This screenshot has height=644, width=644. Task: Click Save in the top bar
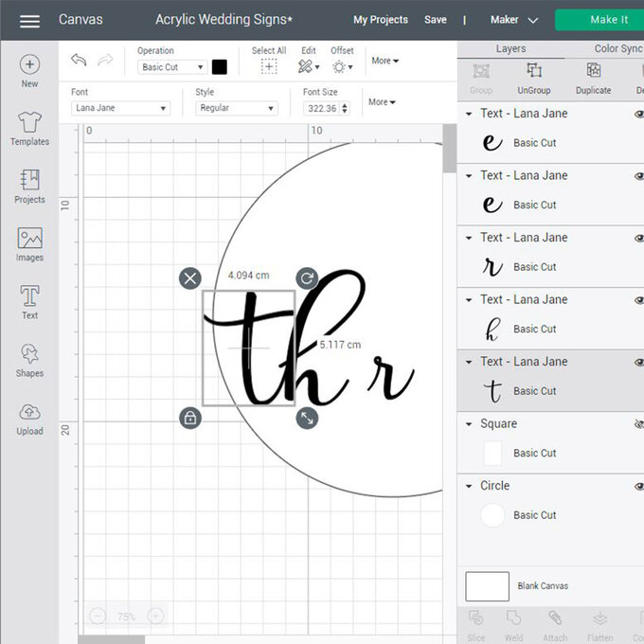tap(436, 20)
